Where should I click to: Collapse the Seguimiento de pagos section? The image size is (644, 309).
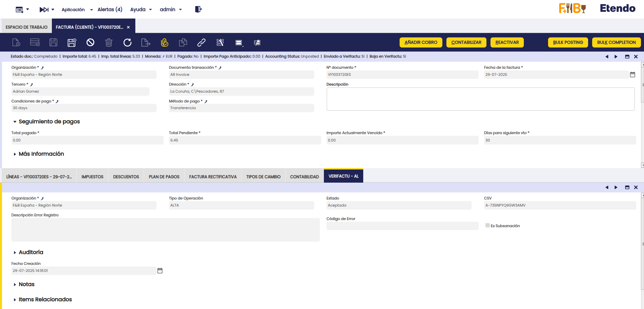coord(15,122)
